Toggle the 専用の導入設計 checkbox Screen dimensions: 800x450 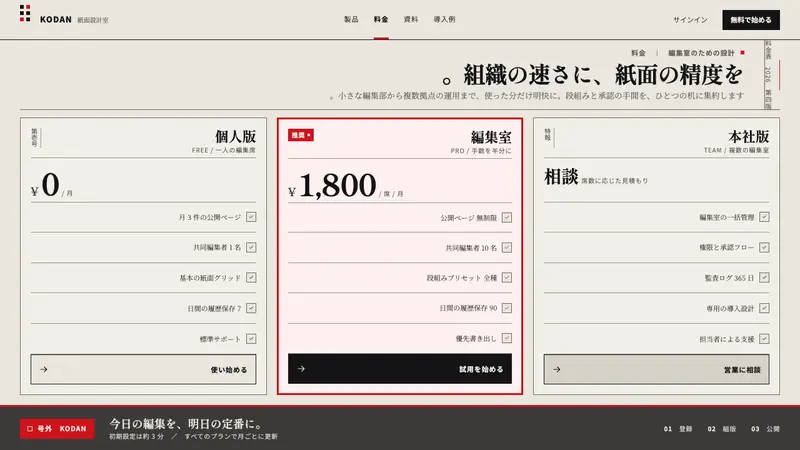pyautogui.click(x=764, y=308)
